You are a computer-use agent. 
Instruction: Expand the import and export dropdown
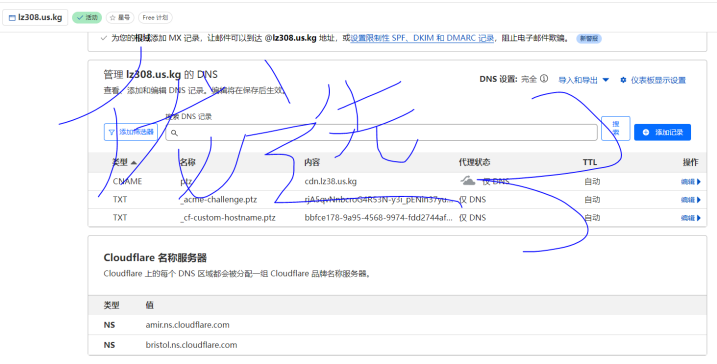tap(583, 80)
